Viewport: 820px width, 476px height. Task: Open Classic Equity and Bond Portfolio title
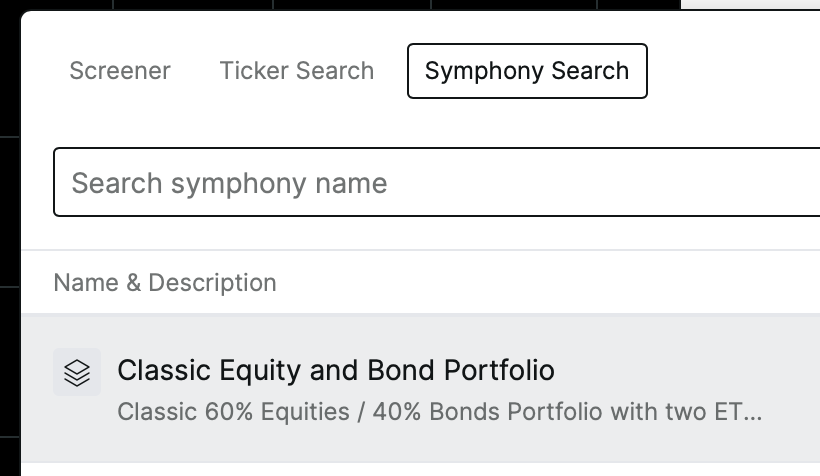pyautogui.click(x=336, y=370)
